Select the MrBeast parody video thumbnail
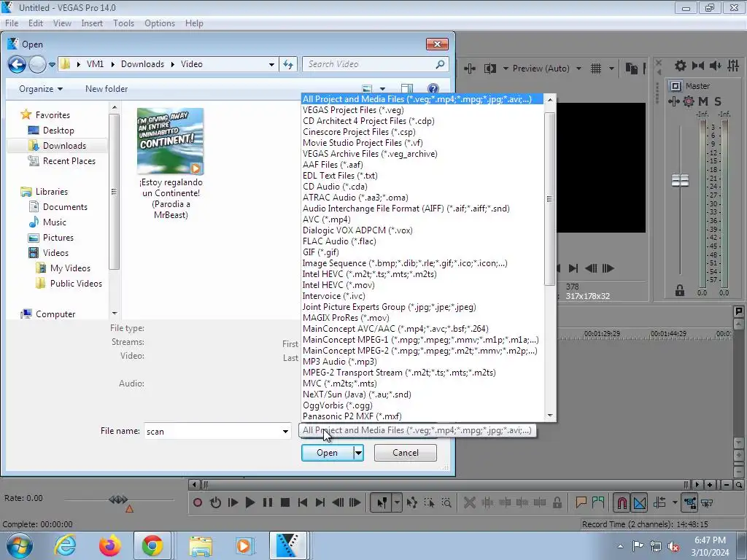Image resolution: width=747 pixels, height=560 pixels. point(171,141)
